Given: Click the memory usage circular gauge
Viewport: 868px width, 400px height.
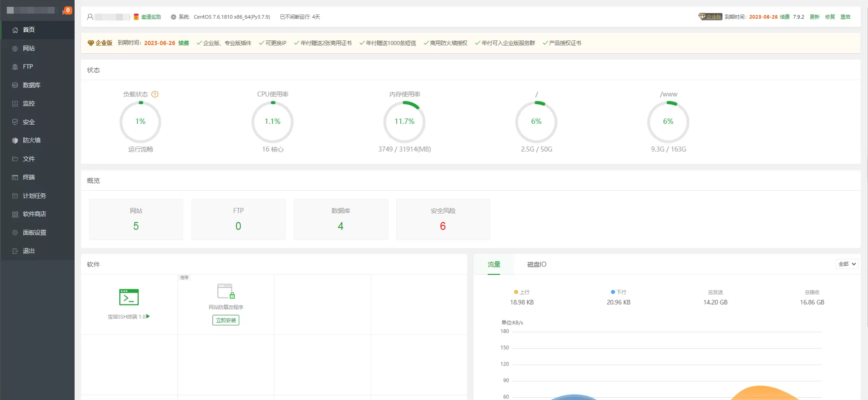Looking at the screenshot, I should pyautogui.click(x=404, y=122).
